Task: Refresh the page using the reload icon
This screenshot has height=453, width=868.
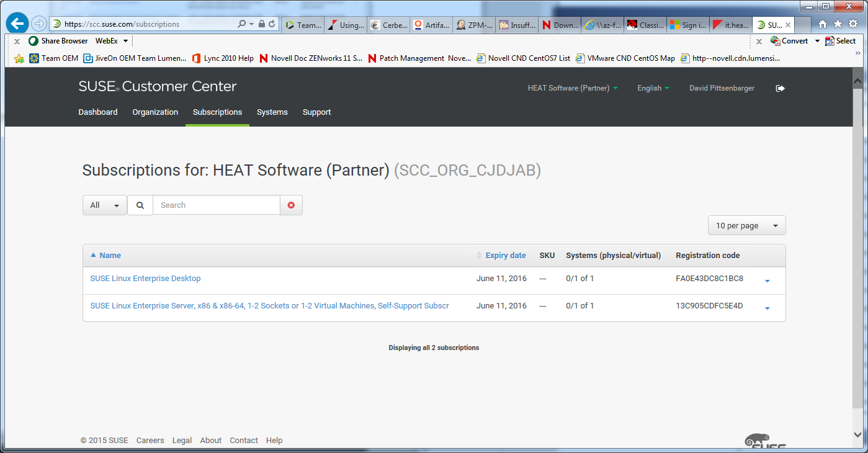Action: coord(272,24)
